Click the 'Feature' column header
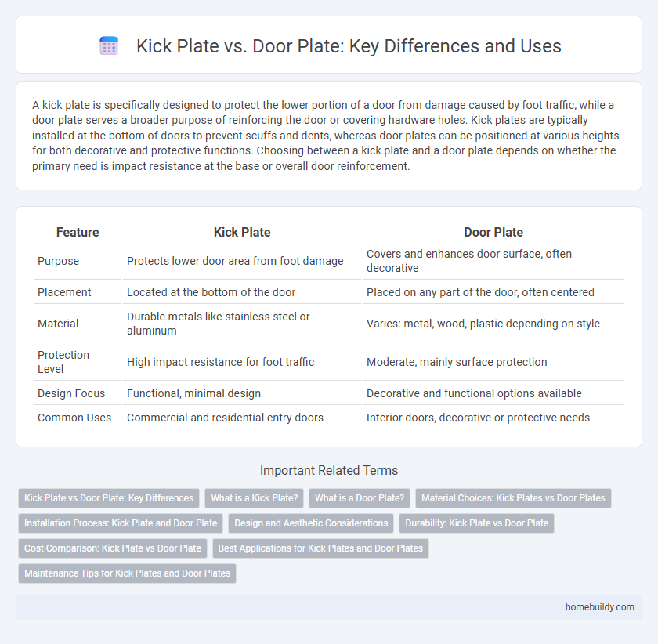Viewport: 658px width, 644px height. [x=78, y=232]
